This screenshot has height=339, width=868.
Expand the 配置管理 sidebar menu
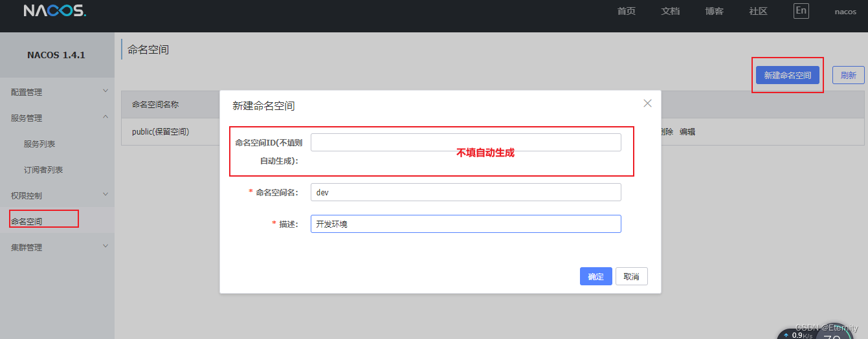point(57,92)
